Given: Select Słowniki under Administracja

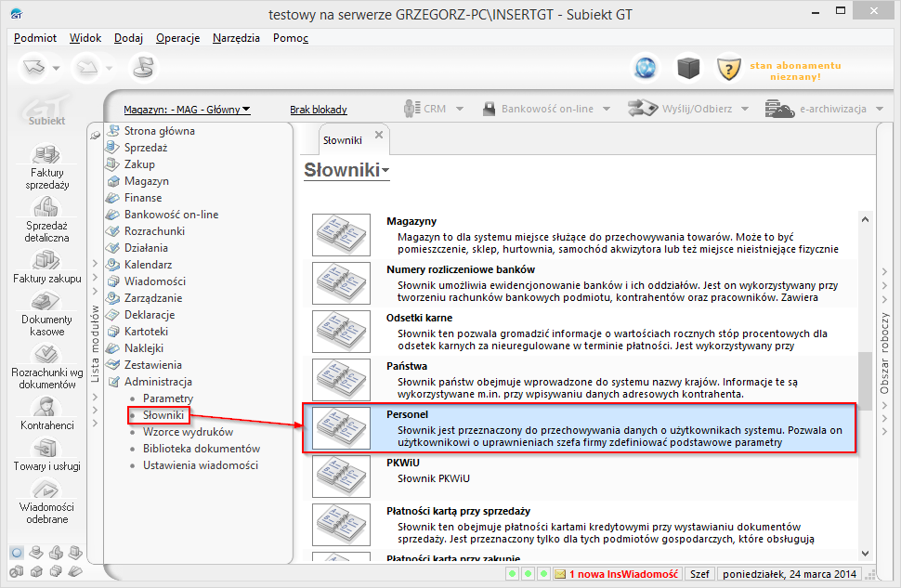Looking at the screenshot, I should click(163, 415).
